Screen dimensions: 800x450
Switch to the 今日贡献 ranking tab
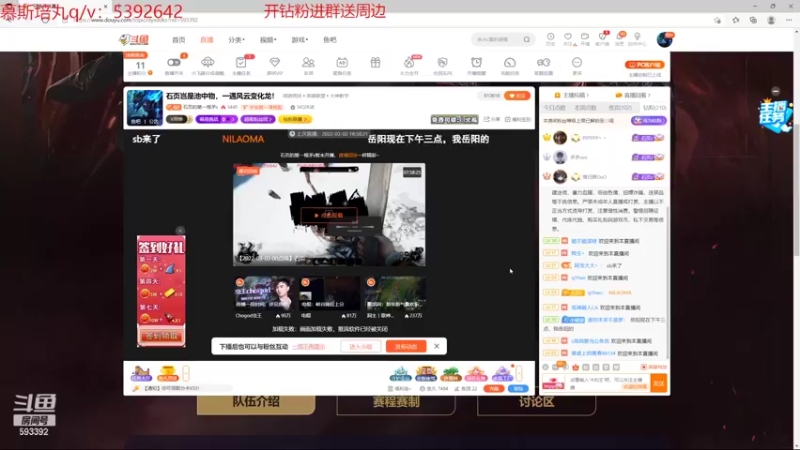click(x=554, y=108)
